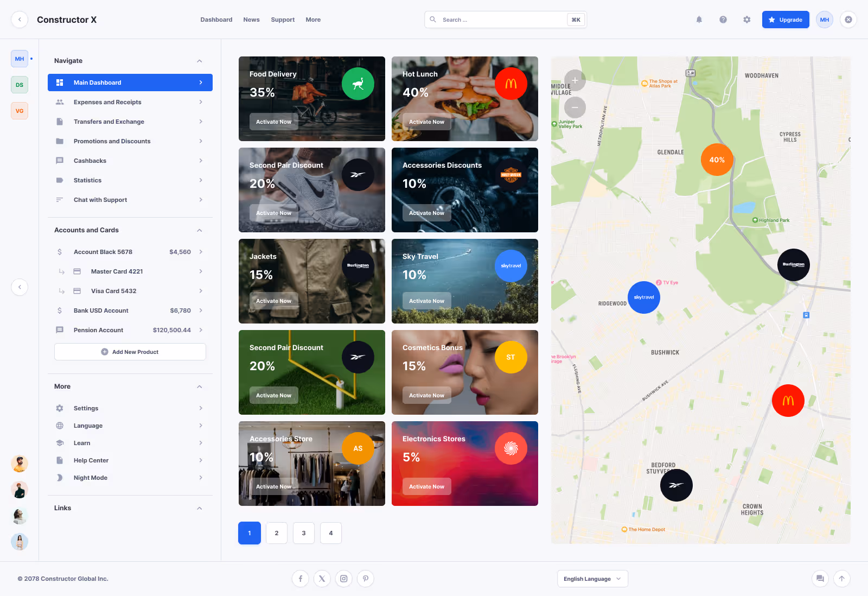This screenshot has width=868, height=596.
Task: Open Expenses and Receipts
Action: (130, 102)
